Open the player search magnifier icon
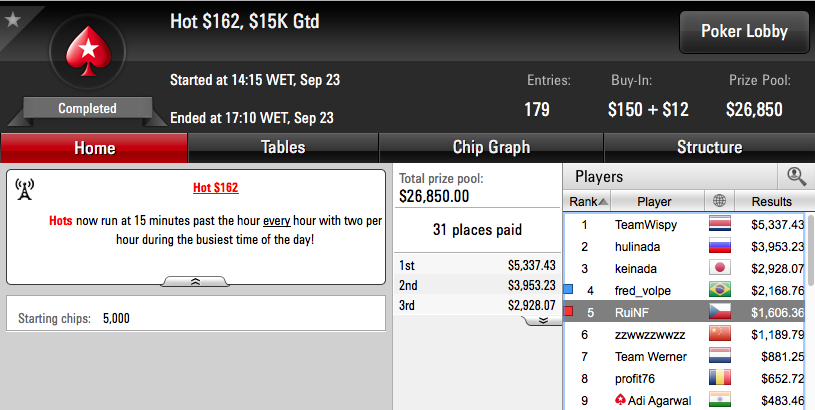The image size is (815, 410). click(x=796, y=177)
